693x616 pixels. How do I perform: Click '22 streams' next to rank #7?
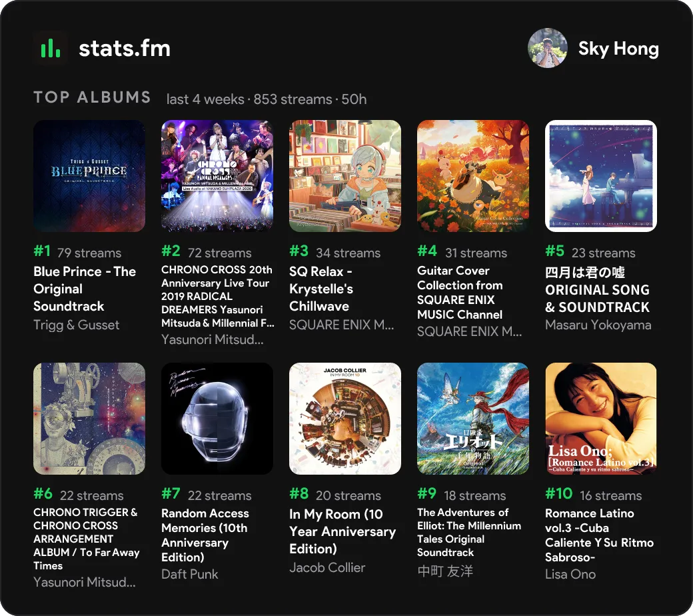(x=220, y=496)
